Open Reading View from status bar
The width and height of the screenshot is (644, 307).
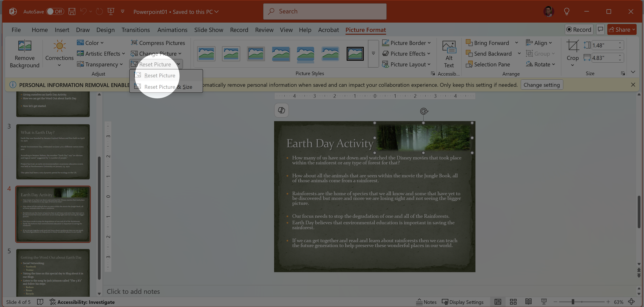(x=528, y=302)
